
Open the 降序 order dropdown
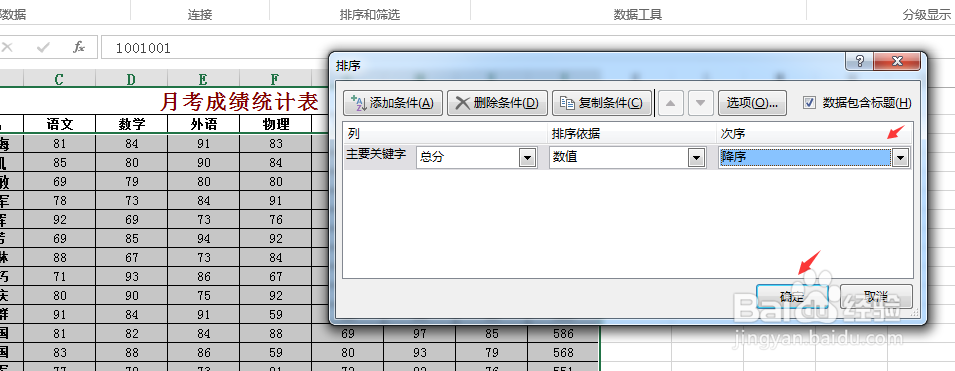coord(900,158)
